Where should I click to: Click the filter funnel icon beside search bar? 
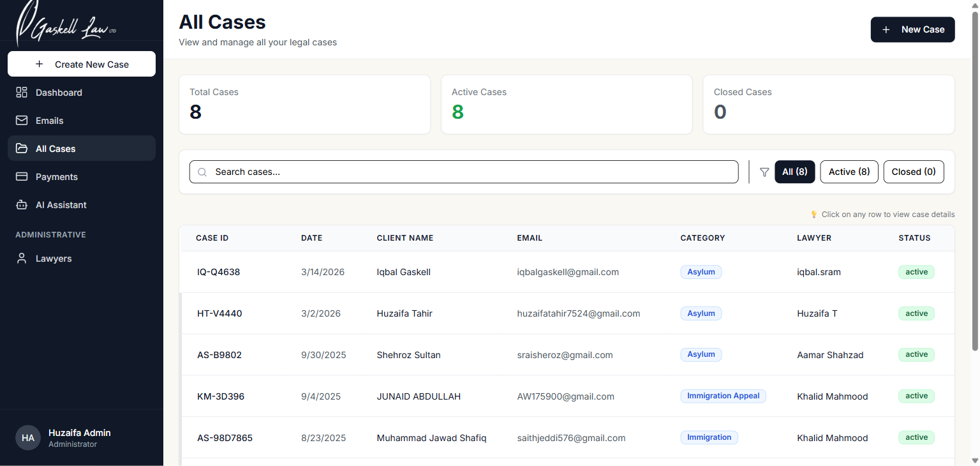click(x=764, y=172)
